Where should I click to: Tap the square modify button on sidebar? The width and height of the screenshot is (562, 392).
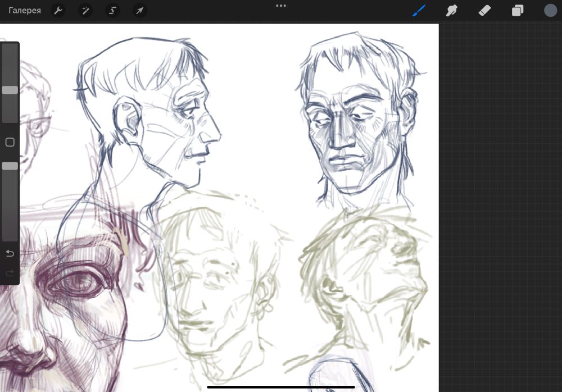(x=10, y=142)
